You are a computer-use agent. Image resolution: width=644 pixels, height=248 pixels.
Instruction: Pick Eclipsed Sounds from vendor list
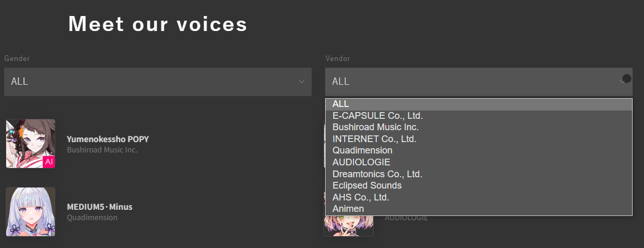point(367,185)
